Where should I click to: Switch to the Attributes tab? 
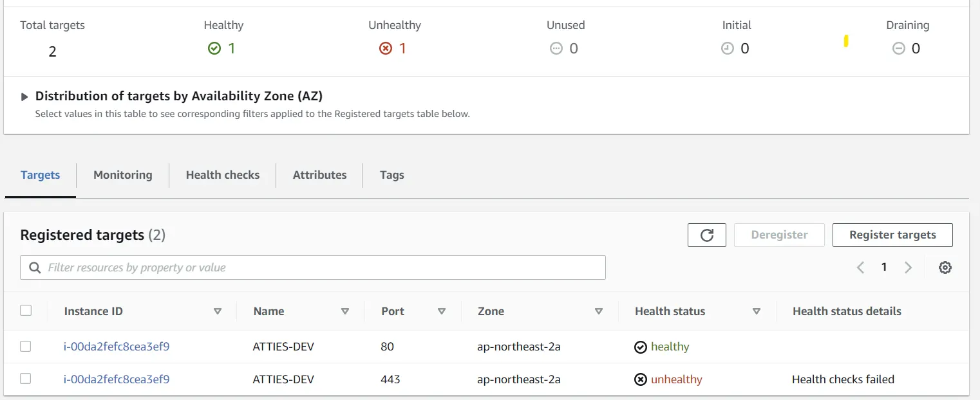click(x=319, y=175)
